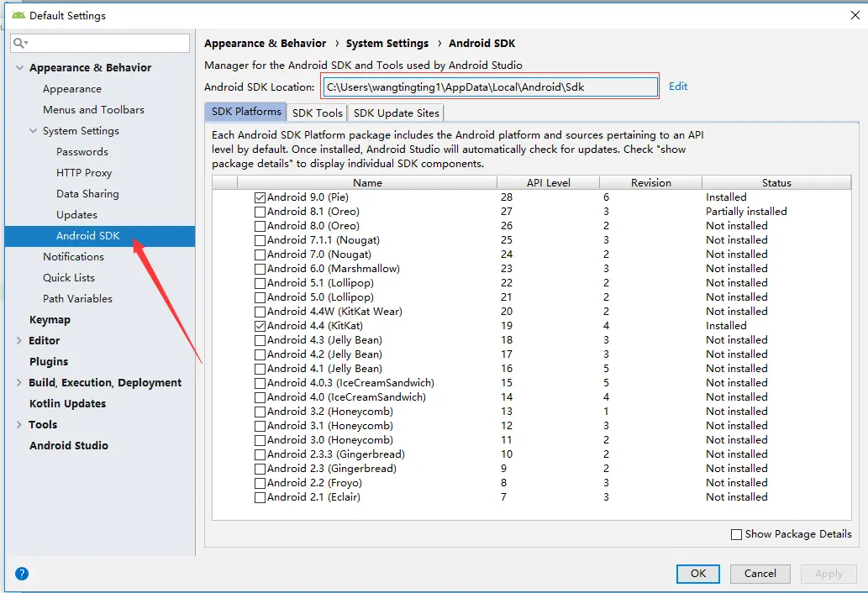
Task: Check Android 2.3.3 (Gingerbread) checkbox
Action: point(260,454)
